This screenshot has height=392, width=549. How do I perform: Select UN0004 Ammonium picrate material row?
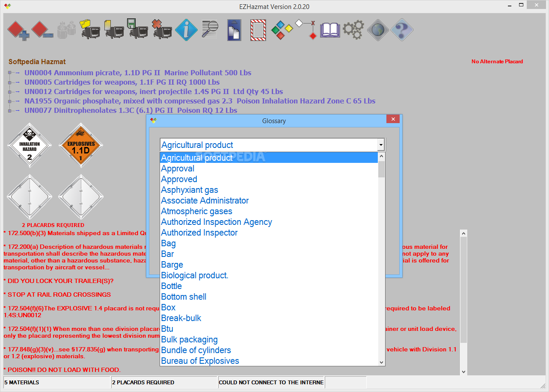[138, 73]
